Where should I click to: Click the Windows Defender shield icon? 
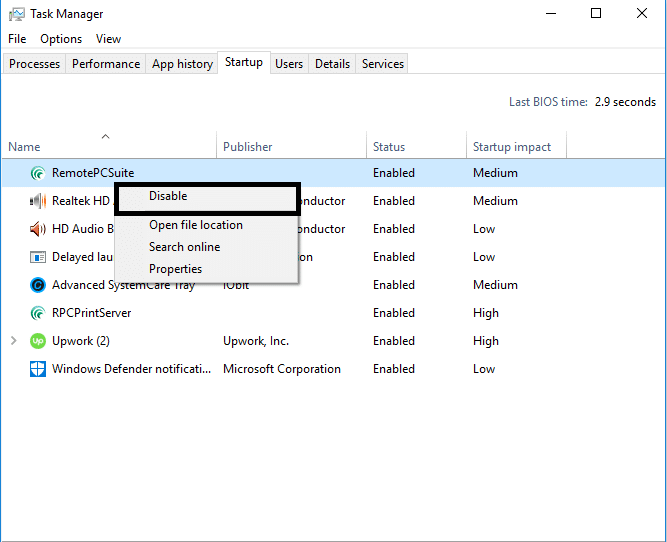[x=38, y=369]
